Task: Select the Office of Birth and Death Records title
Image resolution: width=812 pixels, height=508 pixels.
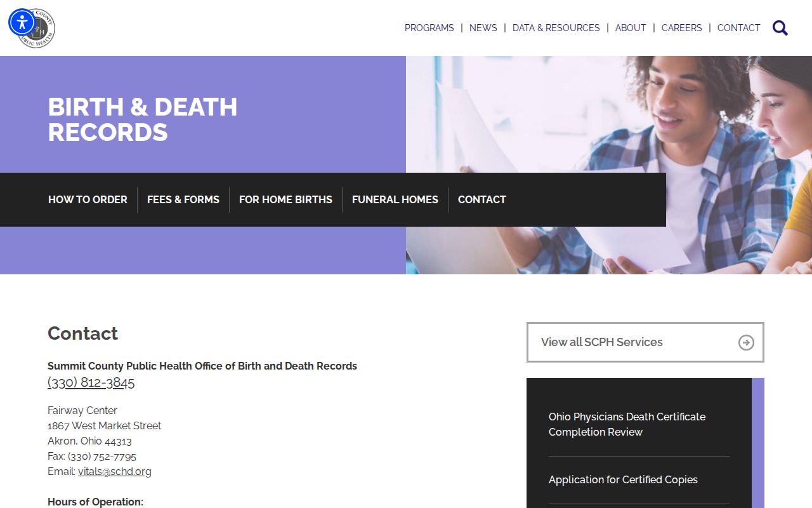Action: click(202, 366)
